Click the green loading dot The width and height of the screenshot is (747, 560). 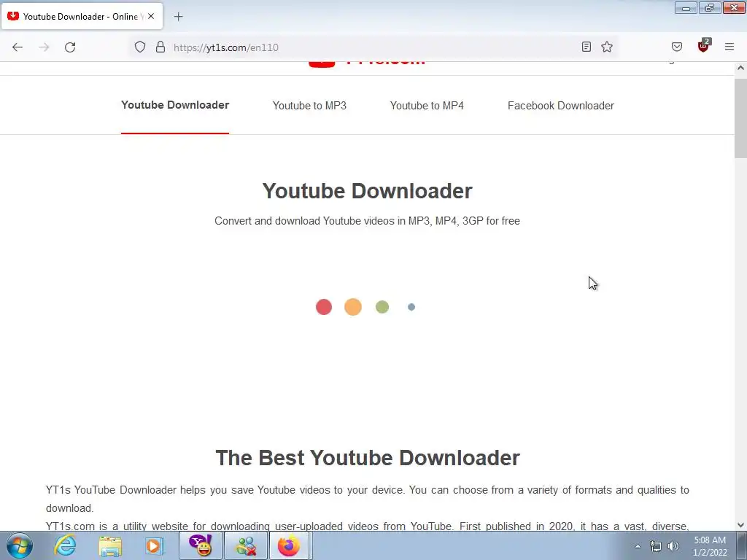click(x=382, y=307)
